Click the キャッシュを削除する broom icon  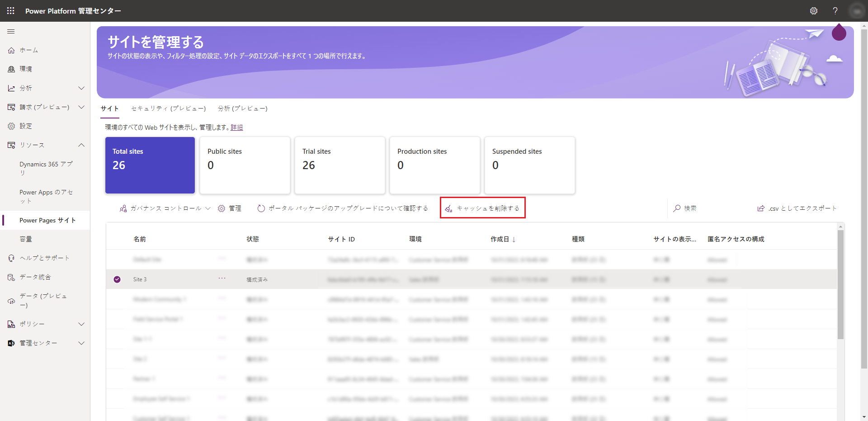pyautogui.click(x=448, y=208)
